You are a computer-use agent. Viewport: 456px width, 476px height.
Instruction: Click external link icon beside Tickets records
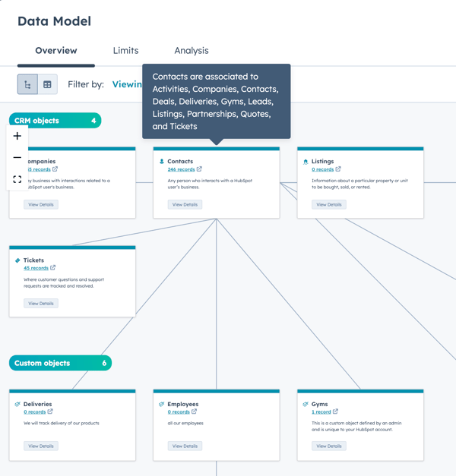coord(52,267)
